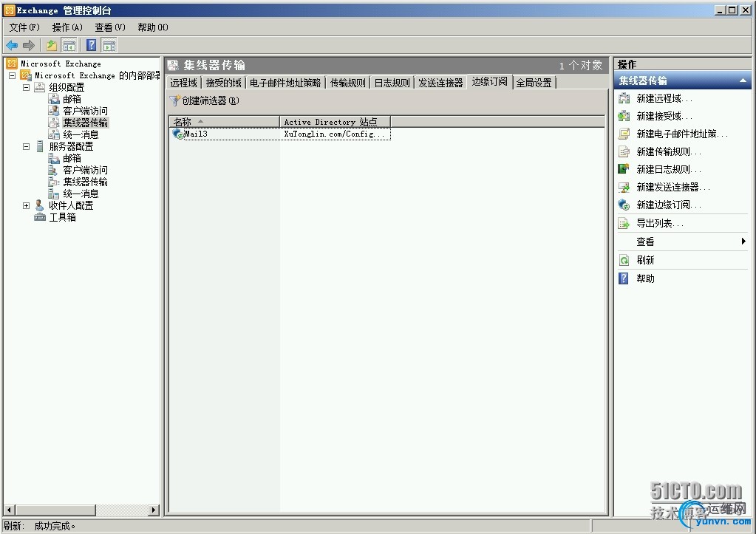Select 邮箱 under 服务器配置
The height and width of the screenshot is (534, 756).
tap(72, 158)
